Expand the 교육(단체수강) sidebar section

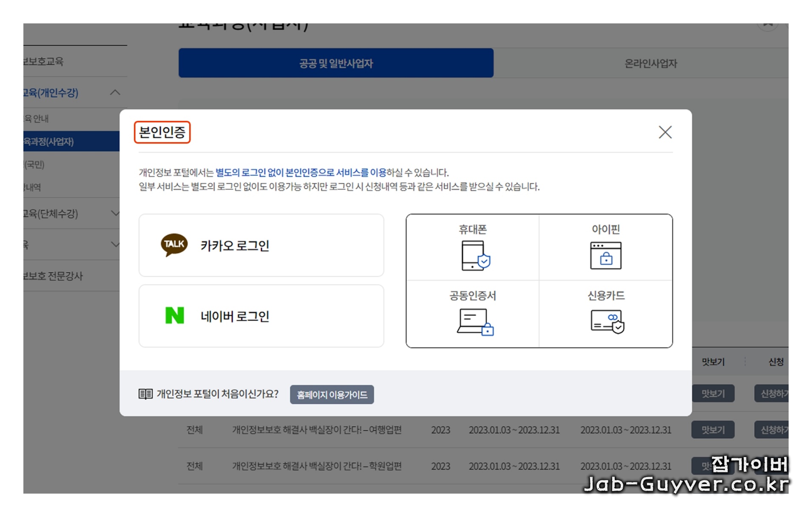[x=115, y=213]
